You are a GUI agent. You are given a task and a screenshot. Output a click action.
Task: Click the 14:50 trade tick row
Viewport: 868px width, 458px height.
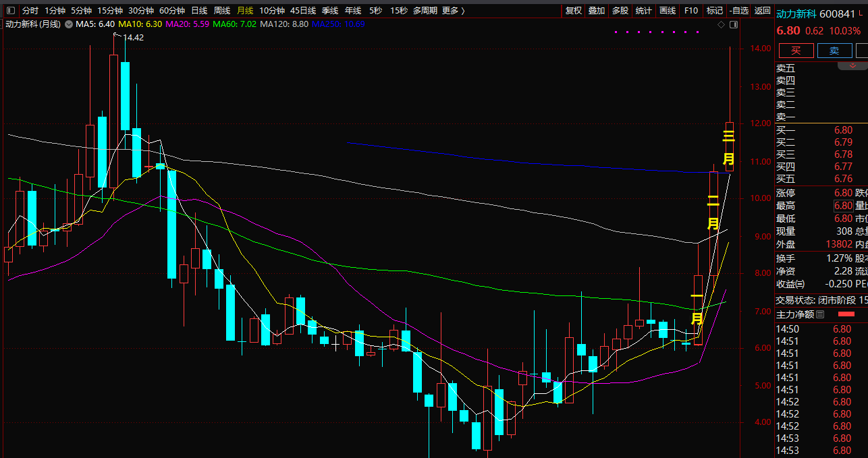click(821, 329)
